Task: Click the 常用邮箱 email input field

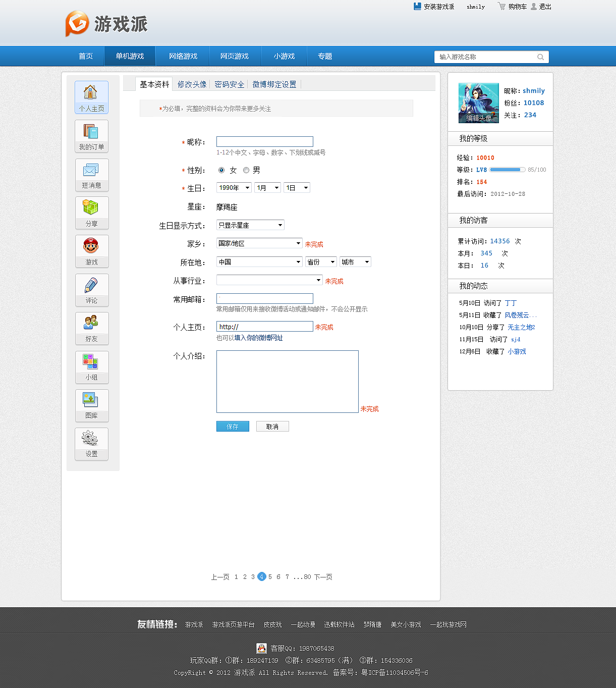Action: [265, 298]
